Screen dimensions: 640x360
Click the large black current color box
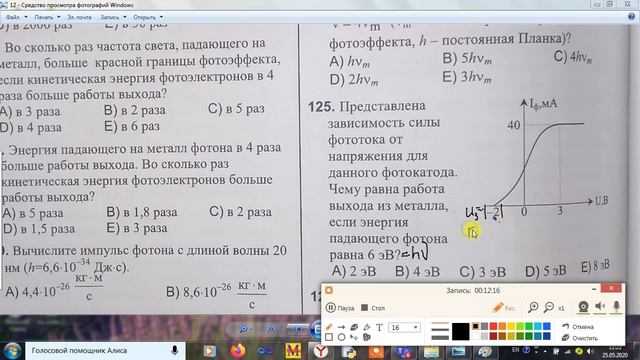coord(460,331)
